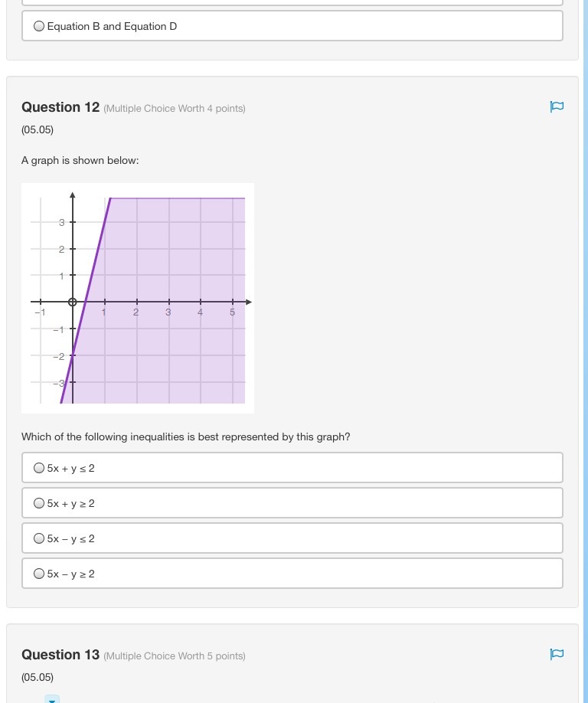Click the 'A graph is shown below:' text
Screen dimensions: 588x703
pyautogui.click(x=80, y=160)
